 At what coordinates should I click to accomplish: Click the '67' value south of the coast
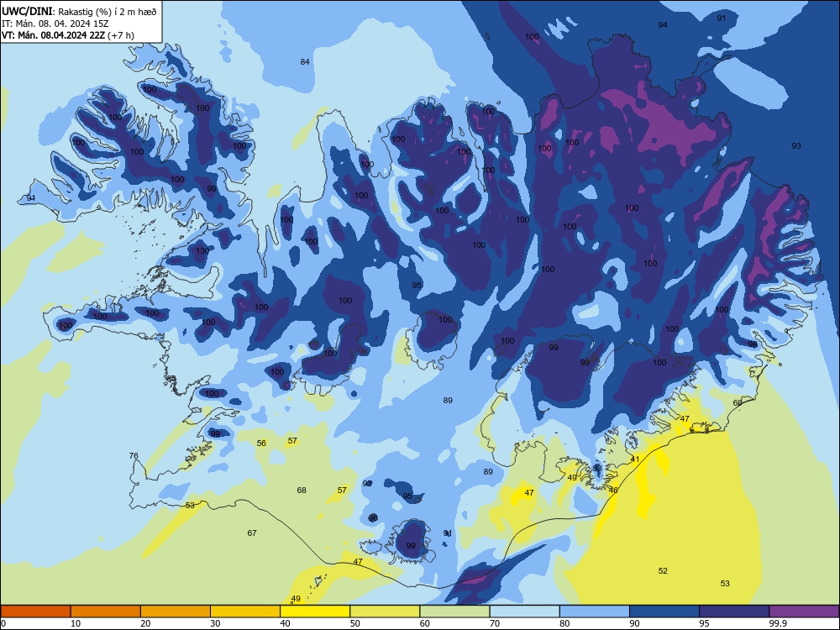click(x=252, y=533)
